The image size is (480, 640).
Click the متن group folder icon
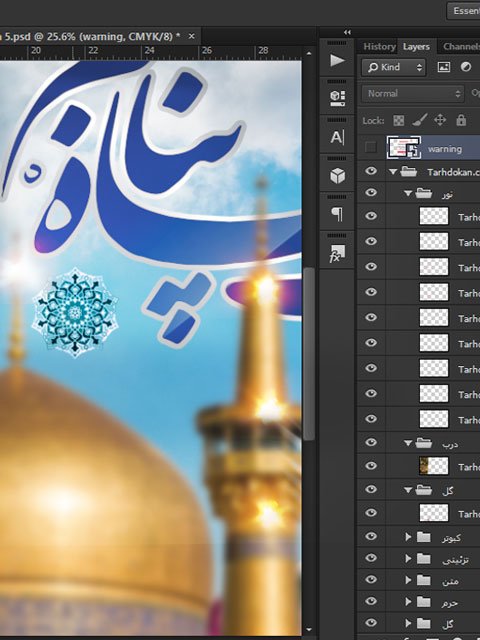424,580
